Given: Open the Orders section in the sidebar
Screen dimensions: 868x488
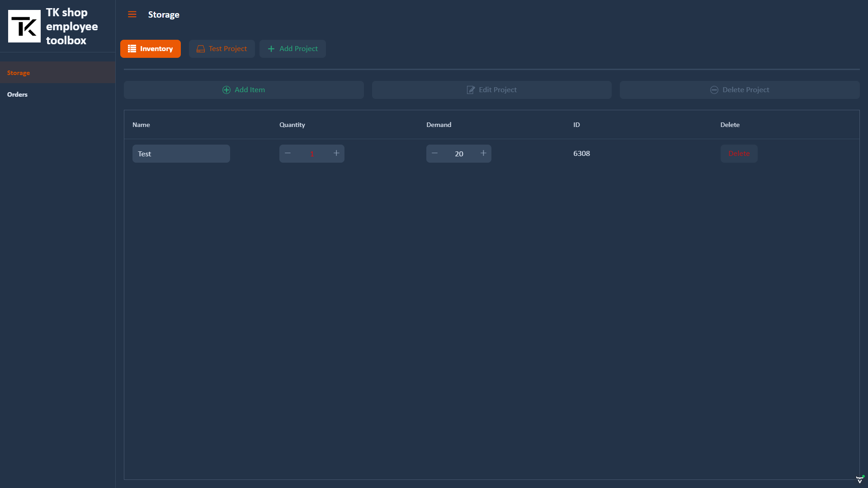Looking at the screenshot, I should tap(17, 94).
